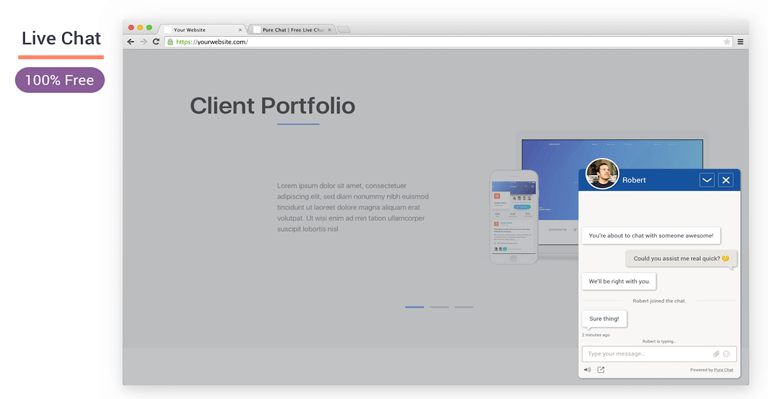Image resolution: width=768 pixels, height=399 pixels.
Task: Click the browser forward arrow
Action: tap(144, 42)
